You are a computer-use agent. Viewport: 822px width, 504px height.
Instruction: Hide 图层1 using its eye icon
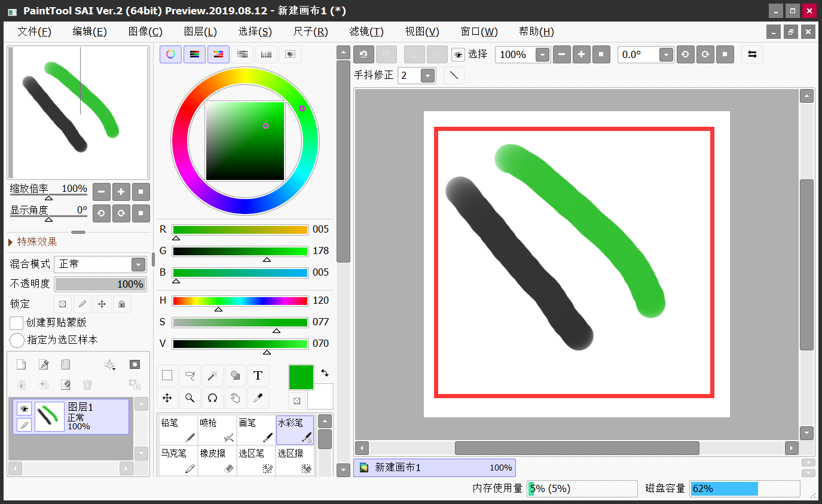[24, 409]
